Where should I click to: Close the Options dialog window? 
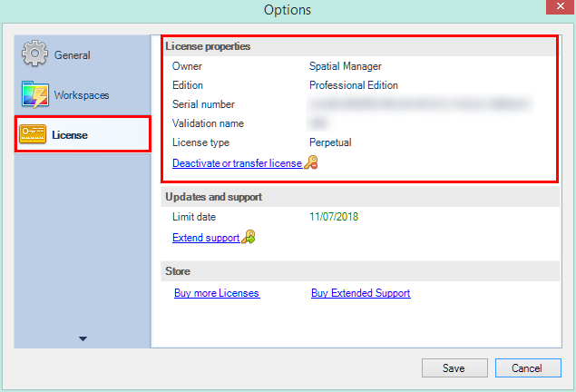coord(553,10)
